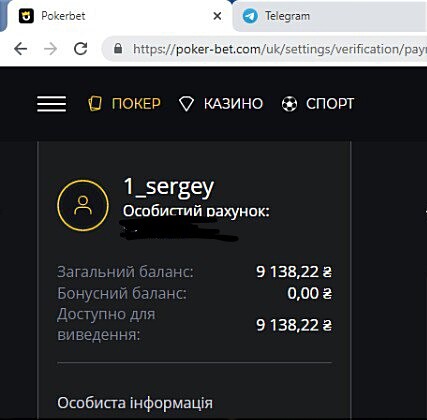Viewport: 427px width, 420px height.
Task: Click the padlock site security icon
Action: tap(118, 49)
